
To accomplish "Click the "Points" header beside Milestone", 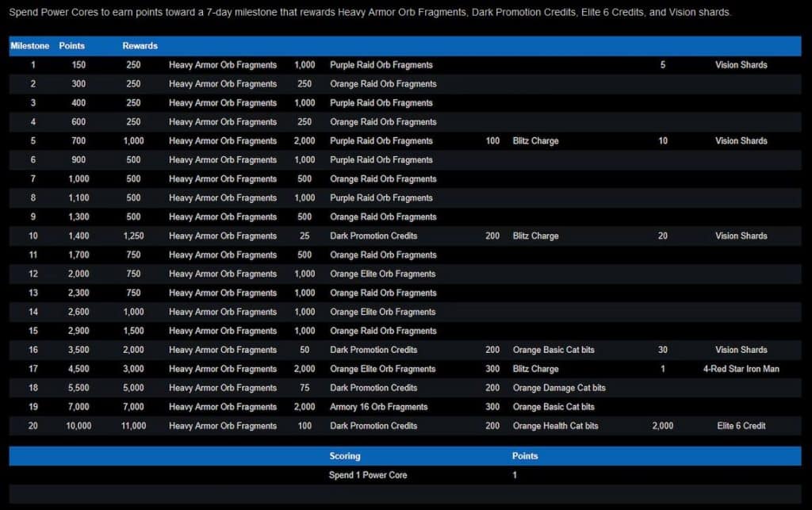I will point(71,46).
